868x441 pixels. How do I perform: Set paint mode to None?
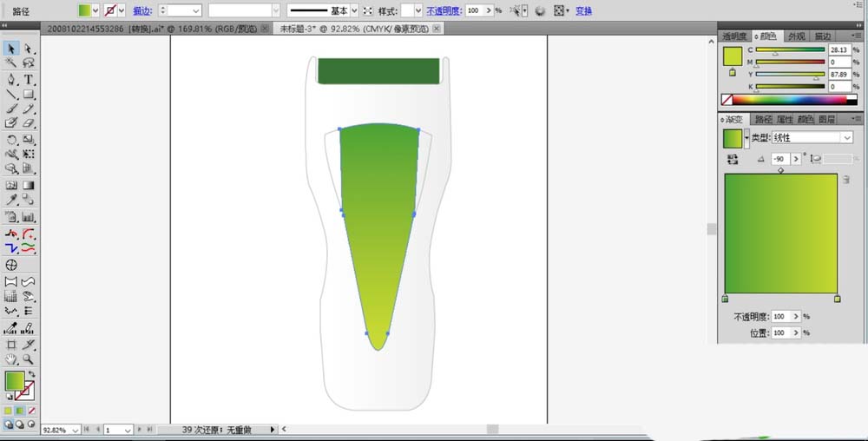point(31,411)
